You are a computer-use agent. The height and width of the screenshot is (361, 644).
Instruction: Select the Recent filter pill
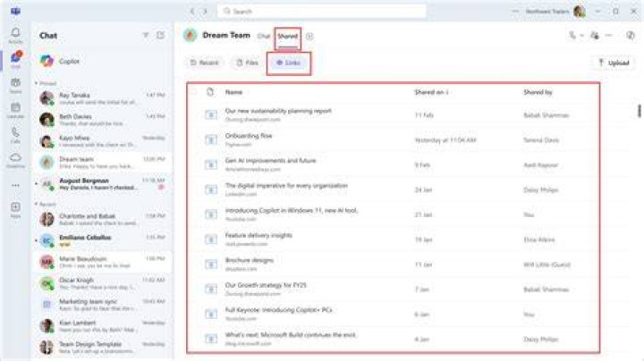204,63
